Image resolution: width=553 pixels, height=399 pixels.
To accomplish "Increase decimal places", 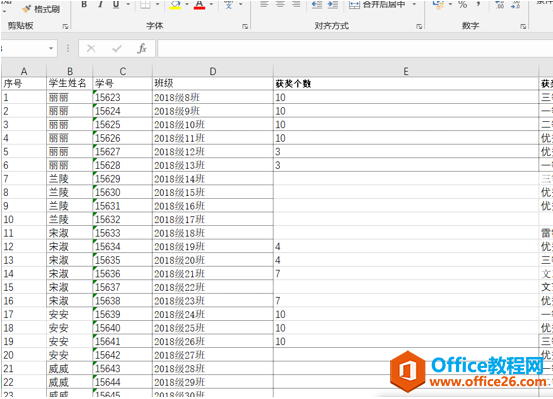I will 500,4.
